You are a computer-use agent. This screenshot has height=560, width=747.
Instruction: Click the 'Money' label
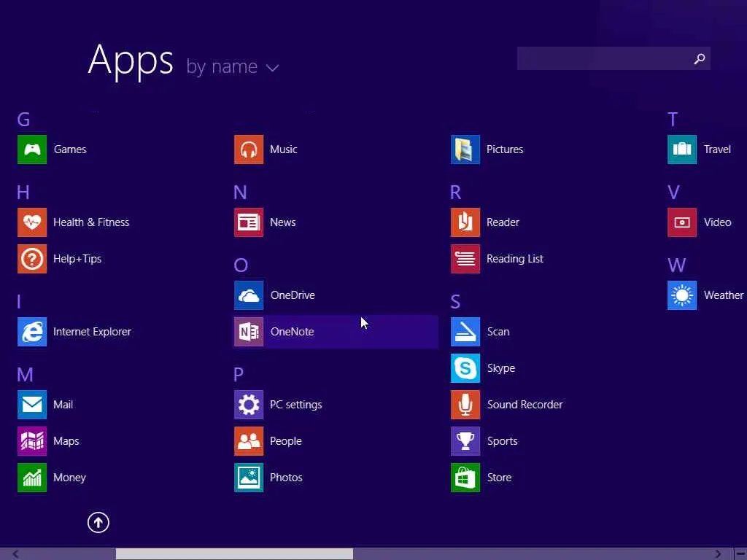pos(69,478)
